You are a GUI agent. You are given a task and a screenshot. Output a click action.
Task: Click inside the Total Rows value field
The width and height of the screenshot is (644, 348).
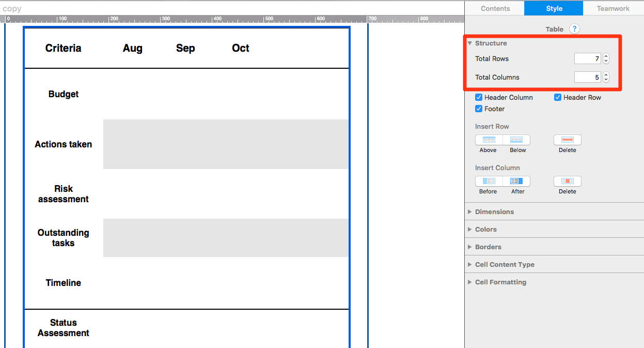588,58
